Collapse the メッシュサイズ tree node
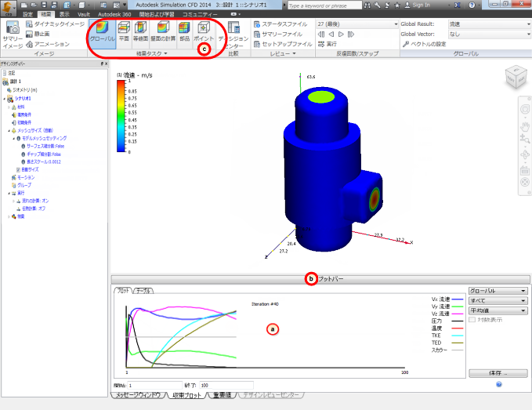The width and height of the screenshot is (532, 410). pos(9,131)
